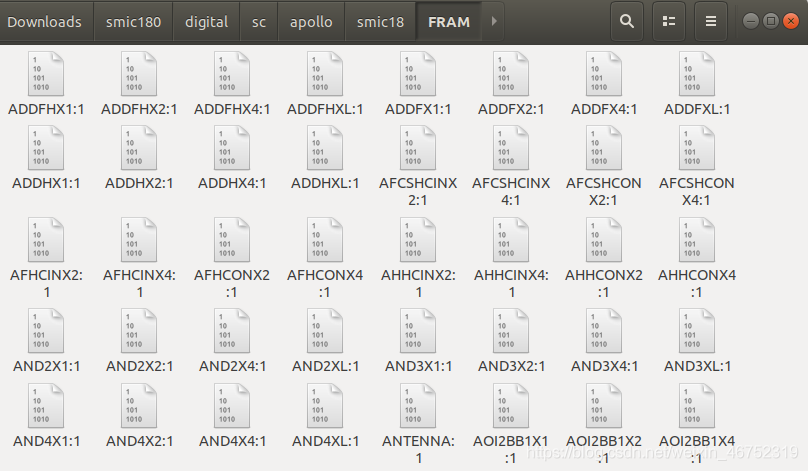Click the AND3X4:1 file name label
Viewport: 808px width, 471px height.
click(604, 366)
